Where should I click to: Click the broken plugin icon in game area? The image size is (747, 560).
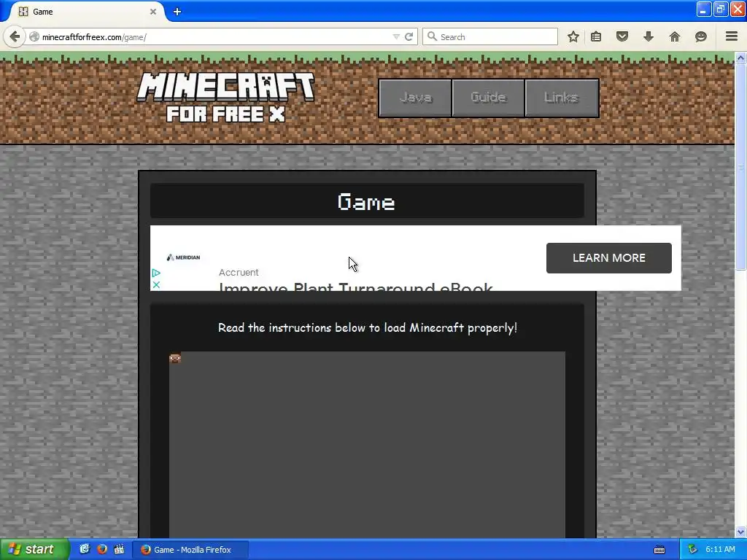tap(175, 358)
